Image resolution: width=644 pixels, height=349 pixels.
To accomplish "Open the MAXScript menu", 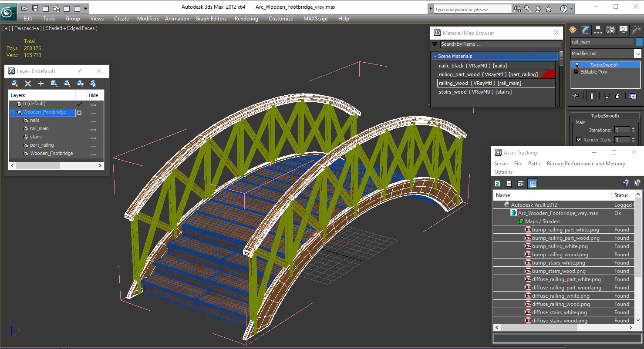I will (x=316, y=19).
